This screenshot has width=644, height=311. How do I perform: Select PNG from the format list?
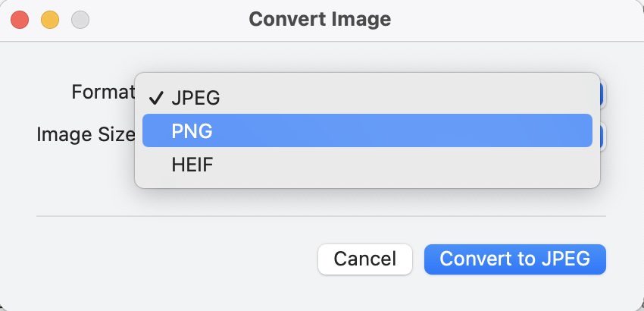point(192,130)
